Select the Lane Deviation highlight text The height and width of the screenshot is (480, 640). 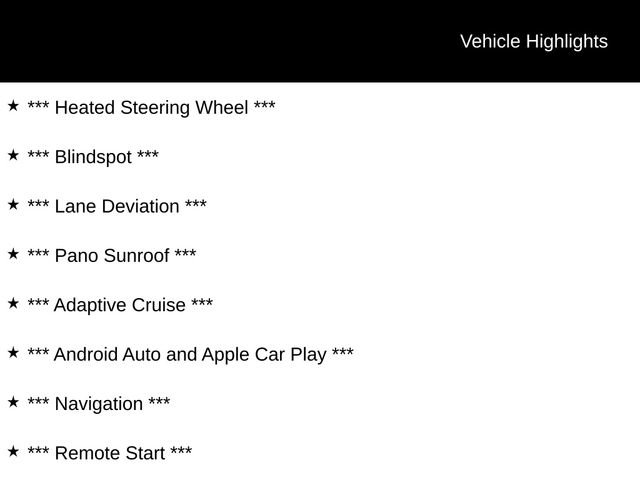tap(117, 206)
